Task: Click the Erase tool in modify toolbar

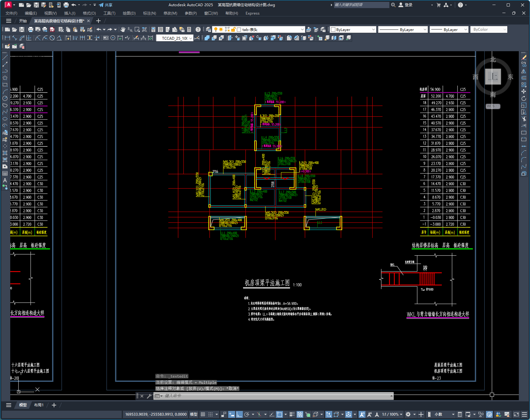Action: (524, 57)
